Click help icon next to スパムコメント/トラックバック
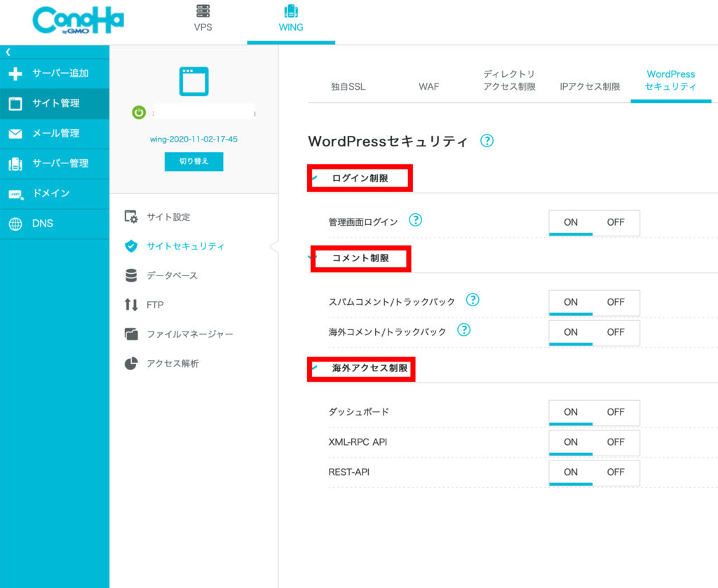The height and width of the screenshot is (588, 718). click(473, 300)
